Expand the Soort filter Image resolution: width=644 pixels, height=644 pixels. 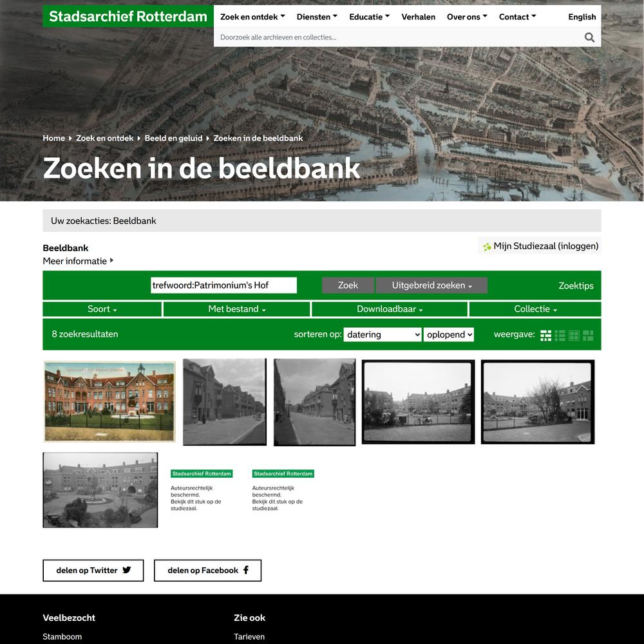click(x=102, y=309)
